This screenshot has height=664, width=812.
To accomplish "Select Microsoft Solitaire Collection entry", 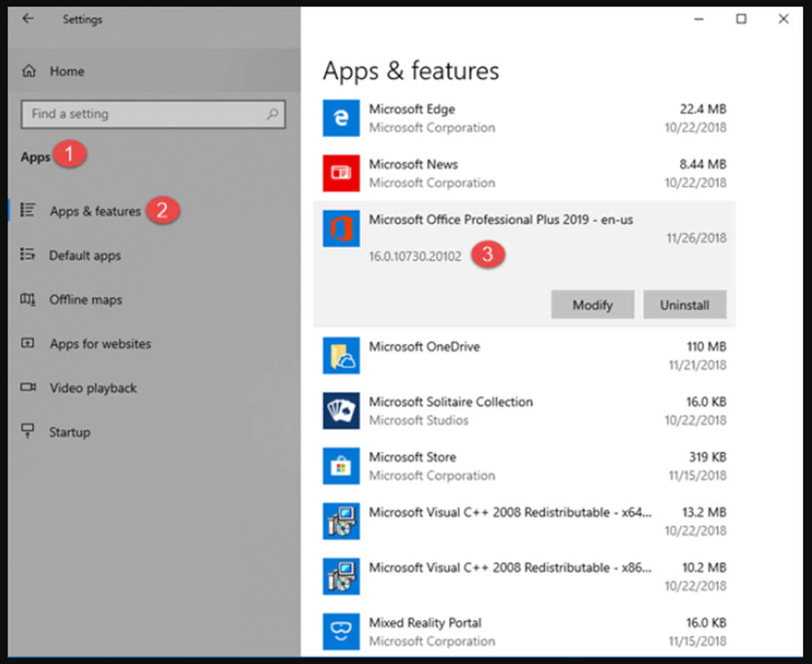I will [524, 411].
